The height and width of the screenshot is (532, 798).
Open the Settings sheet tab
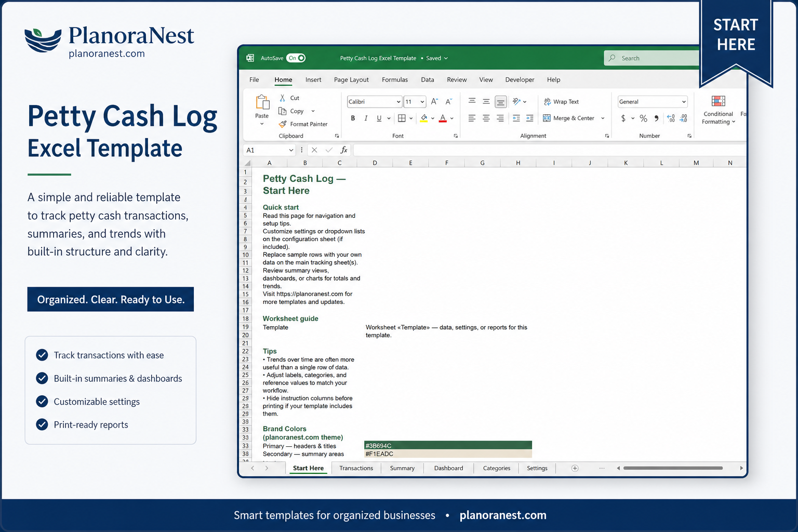click(537, 468)
